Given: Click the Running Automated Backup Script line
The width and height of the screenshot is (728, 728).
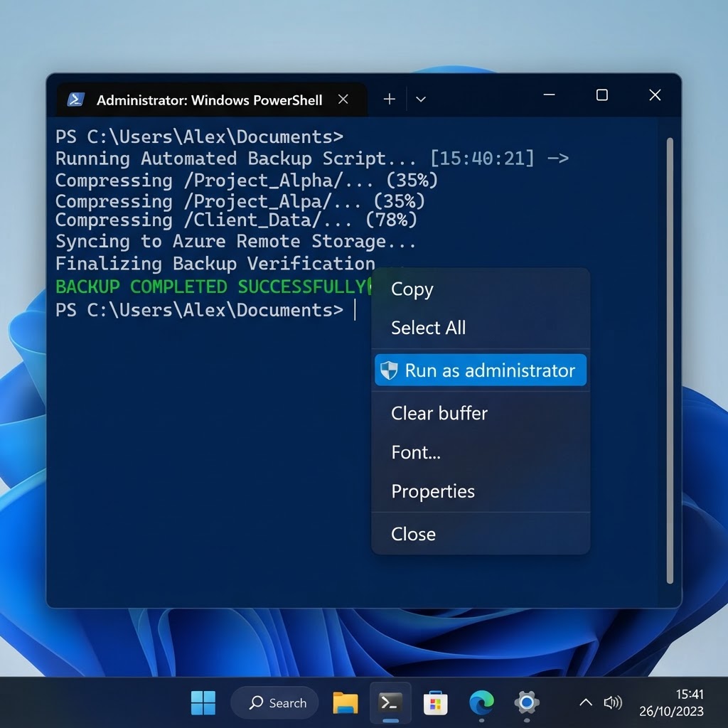Looking at the screenshot, I should 312,159.
